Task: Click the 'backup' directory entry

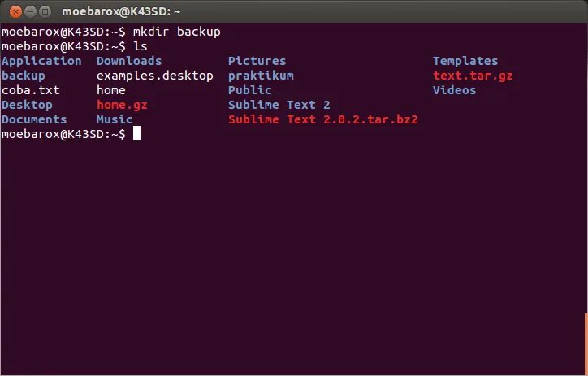Action: (x=24, y=76)
